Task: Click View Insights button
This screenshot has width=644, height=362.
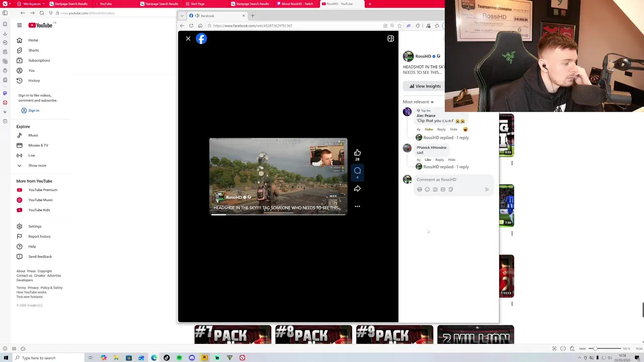Action: pyautogui.click(x=424, y=86)
